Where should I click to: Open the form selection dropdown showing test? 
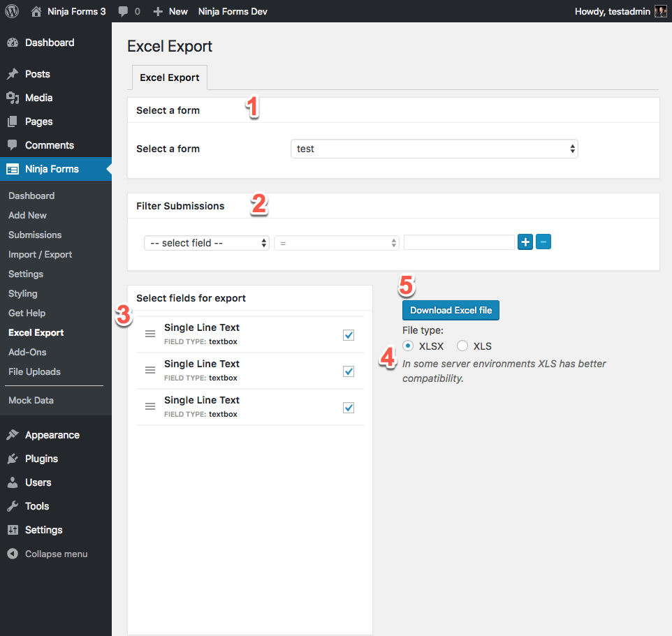pyautogui.click(x=433, y=149)
